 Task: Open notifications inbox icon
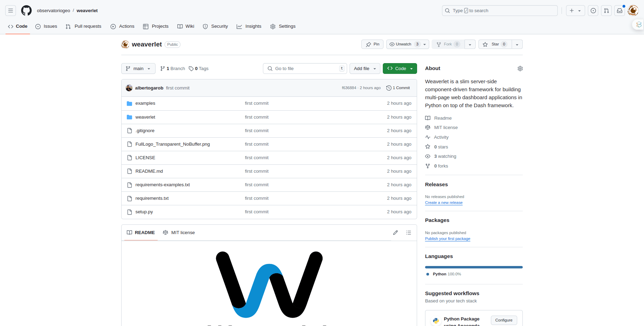[x=620, y=11]
